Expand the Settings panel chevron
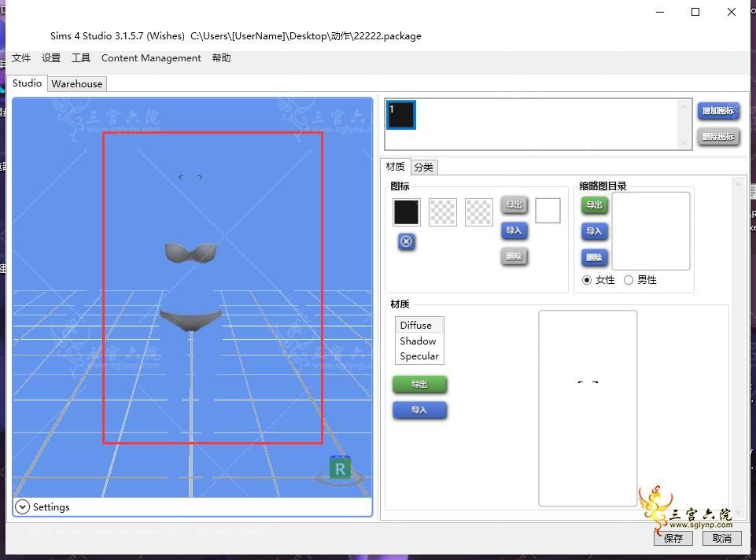The width and height of the screenshot is (756, 560). click(x=22, y=507)
